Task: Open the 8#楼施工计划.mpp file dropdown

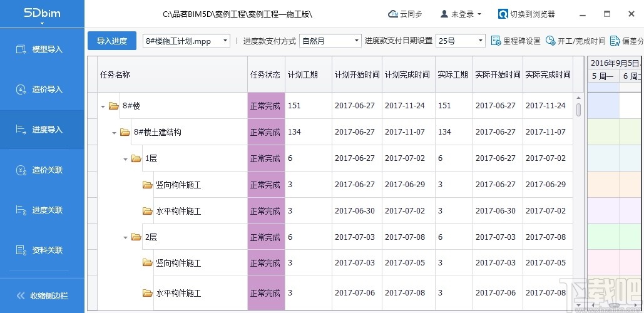Action: [225, 41]
